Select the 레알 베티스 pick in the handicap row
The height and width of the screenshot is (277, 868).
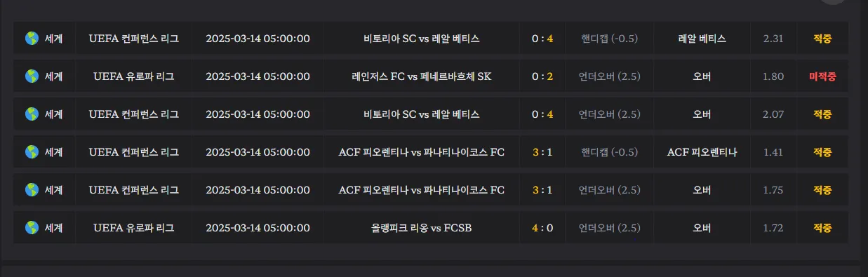tap(702, 39)
